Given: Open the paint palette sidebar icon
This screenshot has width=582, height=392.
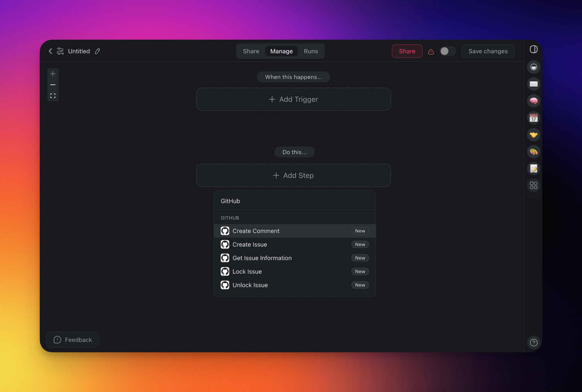Looking at the screenshot, I should (533, 152).
